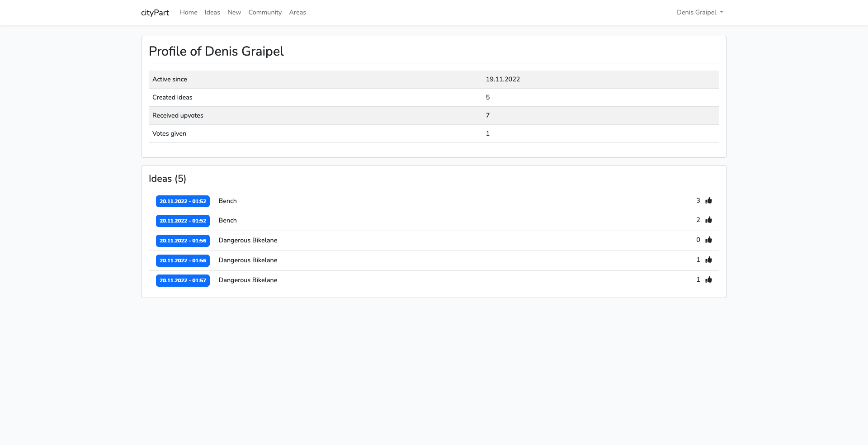Click the date 19.11.2022 in the profile table
Screen dimensions: 868x445
coord(503,79)
